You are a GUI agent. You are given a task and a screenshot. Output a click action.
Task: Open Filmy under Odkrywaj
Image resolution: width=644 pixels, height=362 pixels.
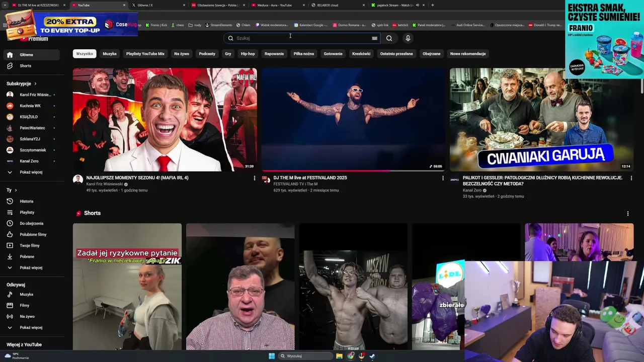(x=32, y=305)
